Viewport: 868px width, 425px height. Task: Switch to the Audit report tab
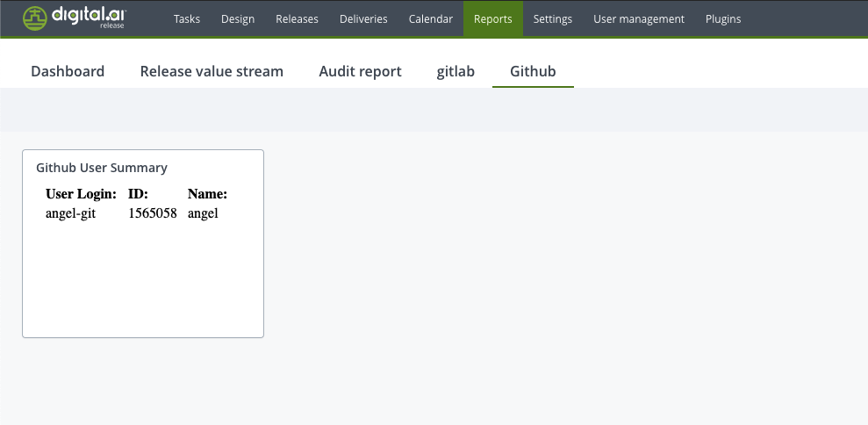360,71
